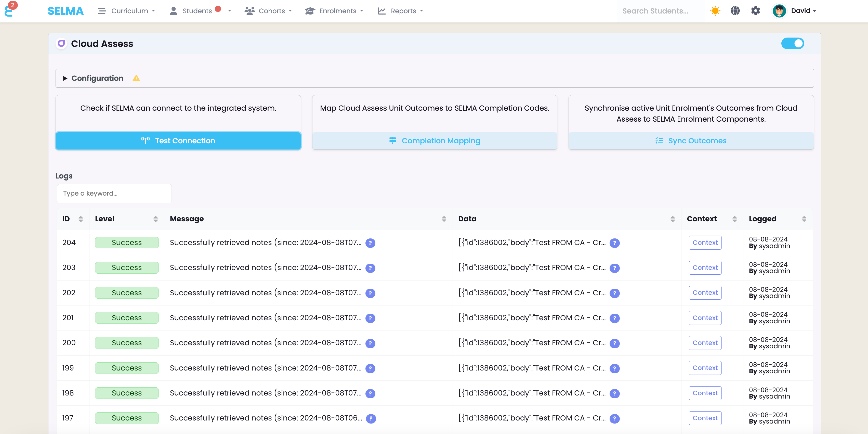The image size is (868, 434).
Task: Open Context for log 197
Action: 705,418
